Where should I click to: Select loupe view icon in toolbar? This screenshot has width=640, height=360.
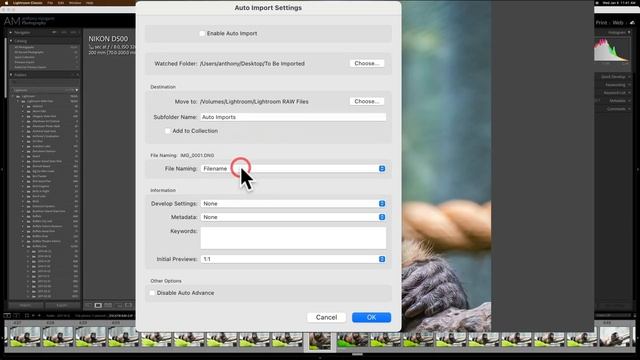pos(98,305)
